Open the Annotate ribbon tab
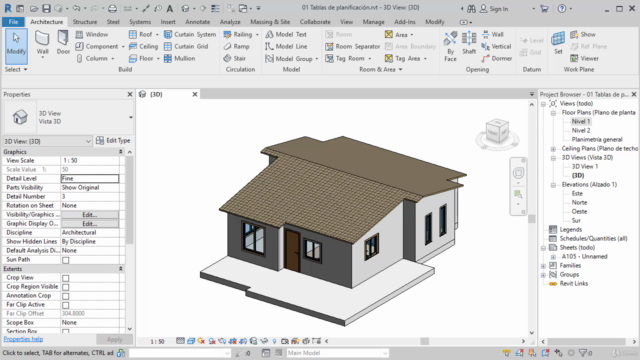 [x=198, y=22]
